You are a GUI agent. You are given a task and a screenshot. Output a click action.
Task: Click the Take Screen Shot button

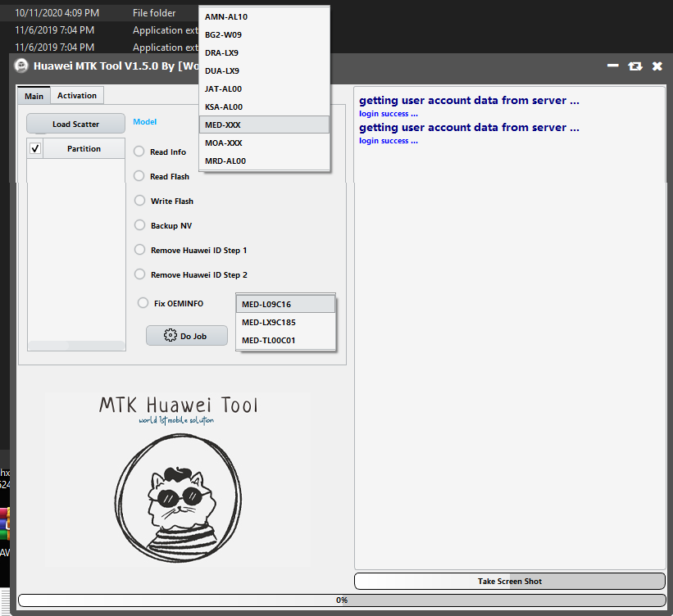[510, 582]
